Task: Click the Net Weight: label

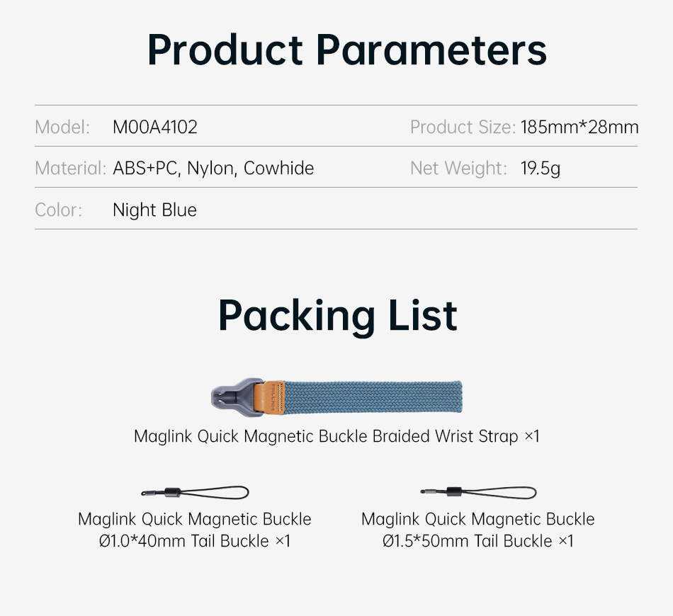Action: pos(459,168)
